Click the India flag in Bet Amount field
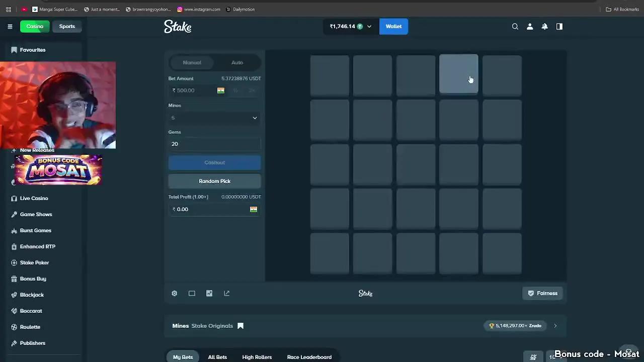 click(220, 90)
